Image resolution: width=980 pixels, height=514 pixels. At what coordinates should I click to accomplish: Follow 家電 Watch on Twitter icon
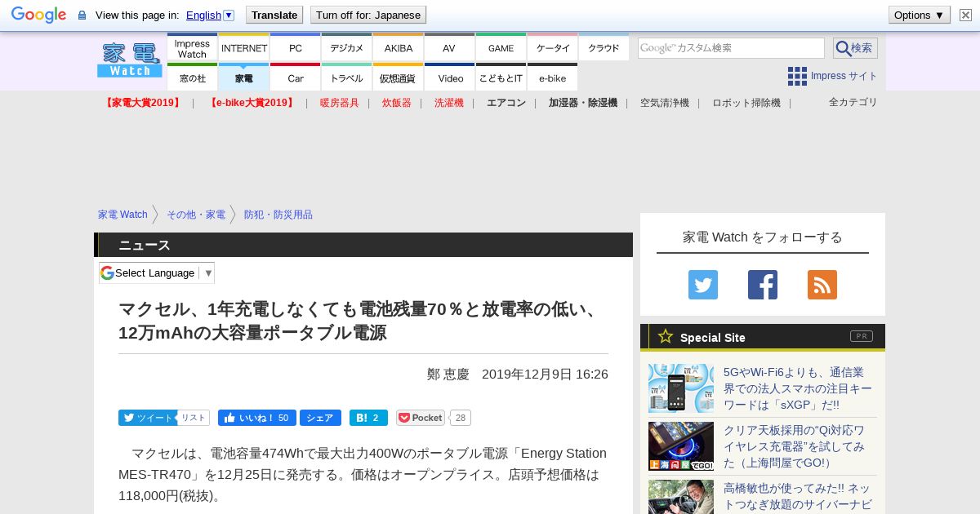(x=703, y=285)
